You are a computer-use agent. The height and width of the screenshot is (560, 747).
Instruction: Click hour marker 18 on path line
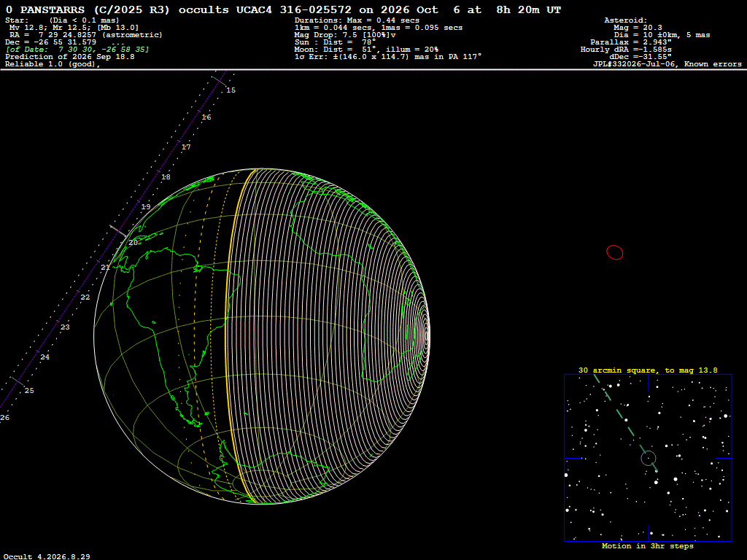pyautogui.click(x=166, y=177)
